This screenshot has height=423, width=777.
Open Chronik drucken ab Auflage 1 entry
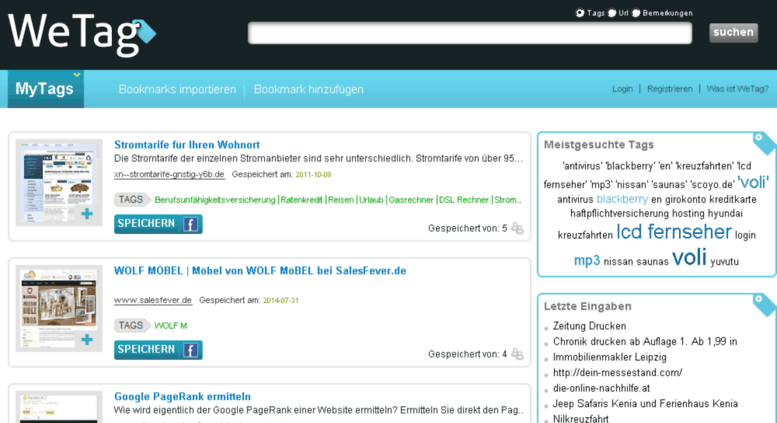click(x=645, y=341)
